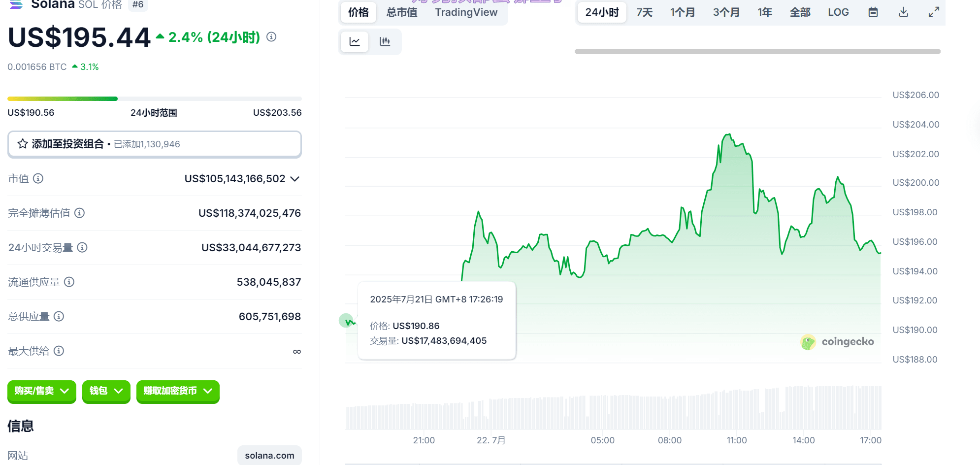The image size is (980, 465).
Task: Switch to candlestick chart view icon
Action: pos(385,41)
